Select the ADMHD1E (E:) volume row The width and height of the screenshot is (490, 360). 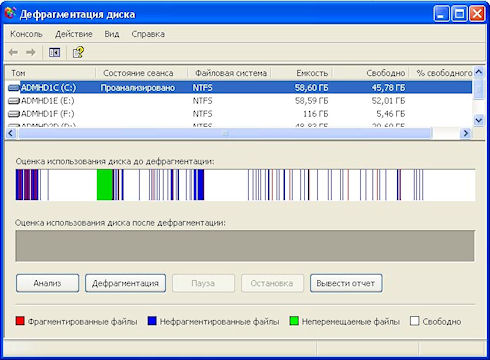coord(239,101)
